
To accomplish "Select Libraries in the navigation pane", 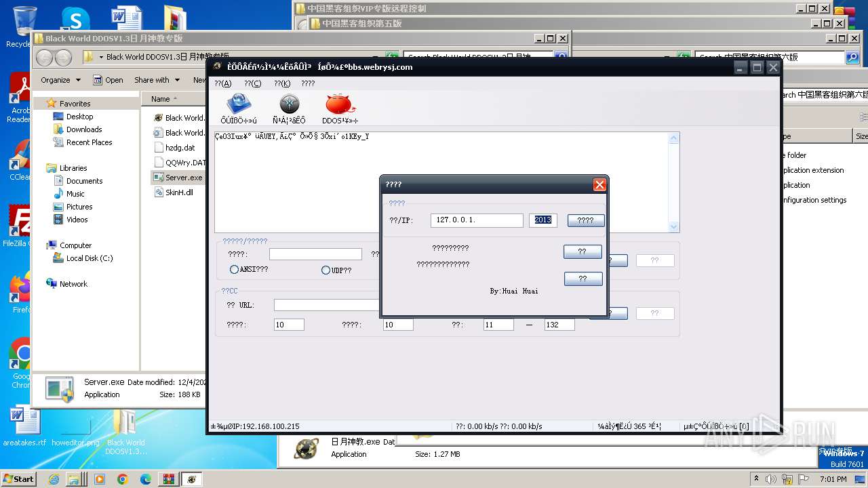I will [x=73, y=168].
